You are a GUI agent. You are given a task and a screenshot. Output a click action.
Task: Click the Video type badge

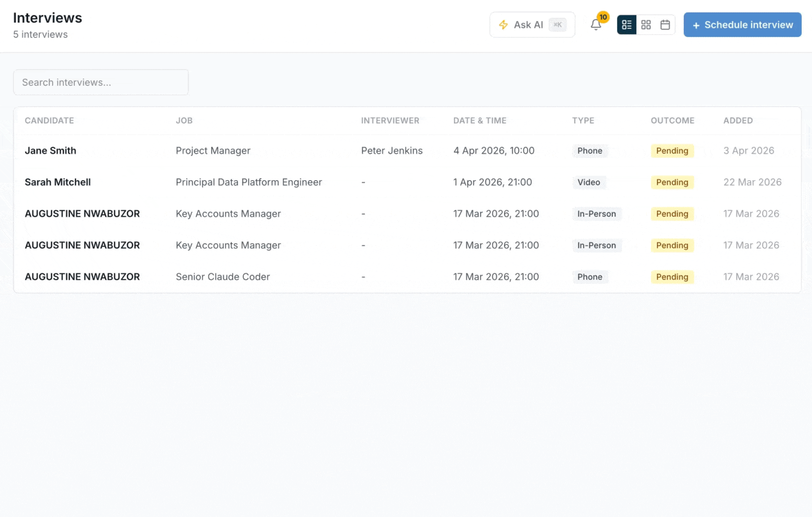pyautogui.click(x=588, y=182)
